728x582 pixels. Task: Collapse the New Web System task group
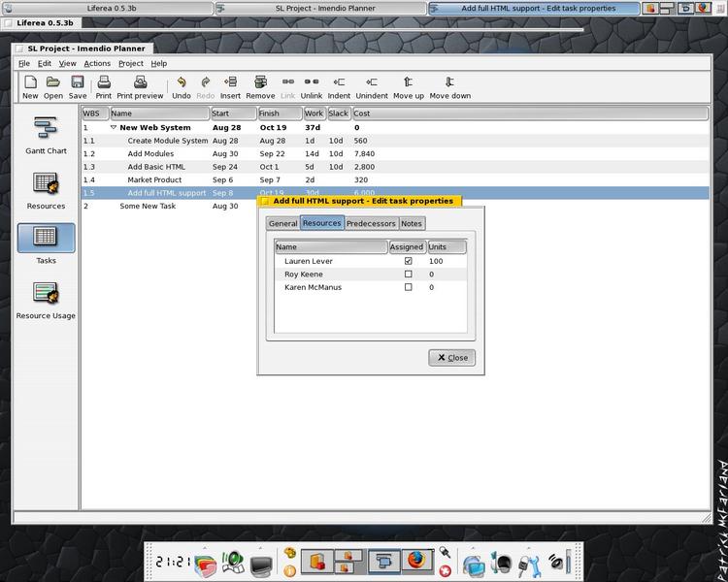(114, 127)
